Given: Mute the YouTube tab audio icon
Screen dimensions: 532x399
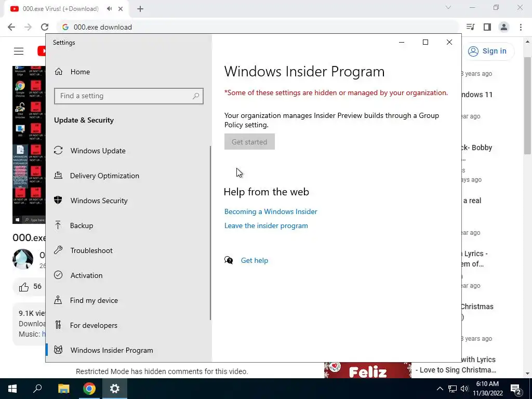Looking at the screenshot, I should 109,9.
